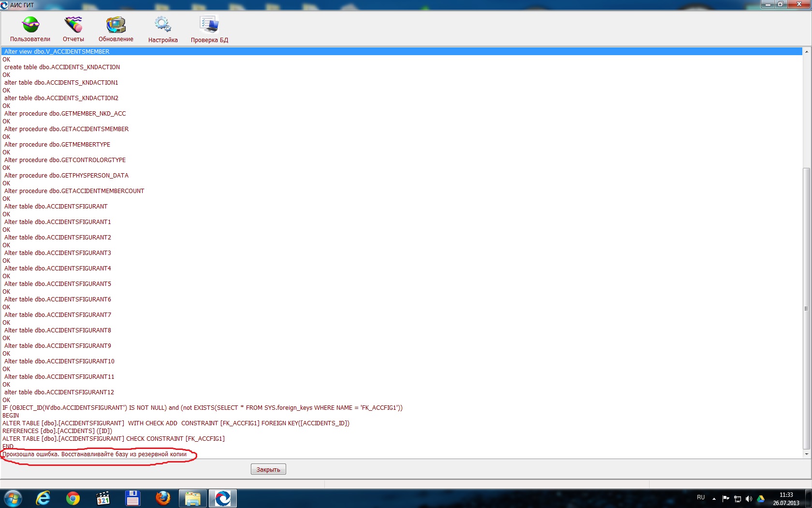Open Media Player Classic taskbar icon
Image resolution: width=812 pixels, height=508 pixels.
click(x=103, y=498)
